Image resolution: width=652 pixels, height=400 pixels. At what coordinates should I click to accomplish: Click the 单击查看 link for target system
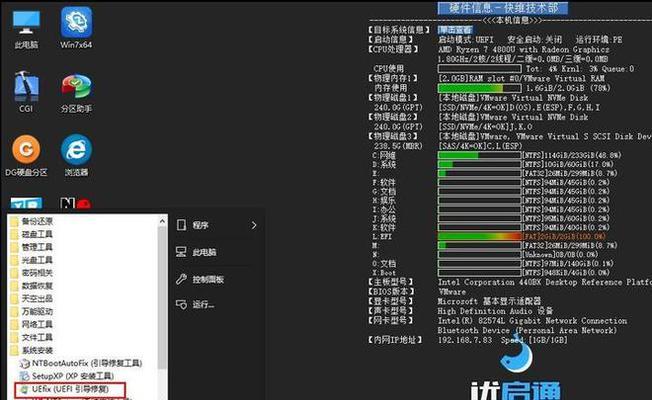coord(455,30)
